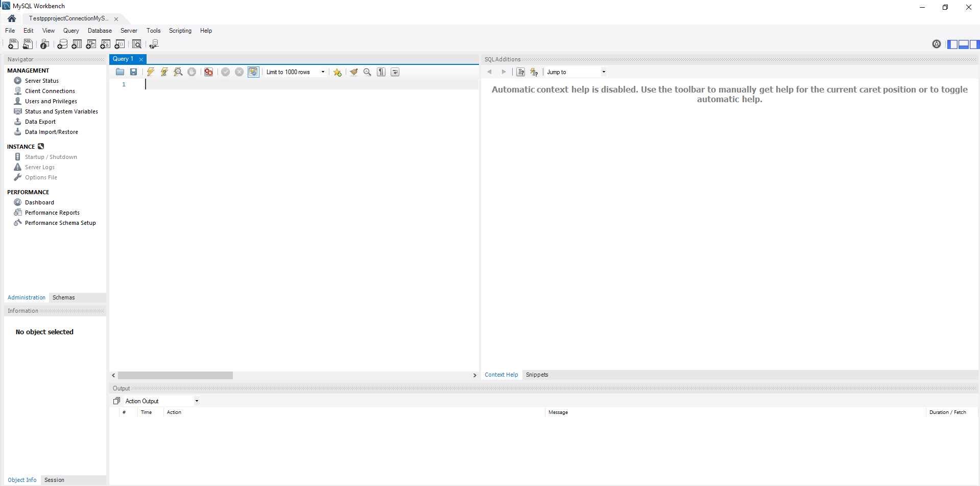Screen dimensions: 980x486
Task: Go forward in context help
Action: pos(504,72)
